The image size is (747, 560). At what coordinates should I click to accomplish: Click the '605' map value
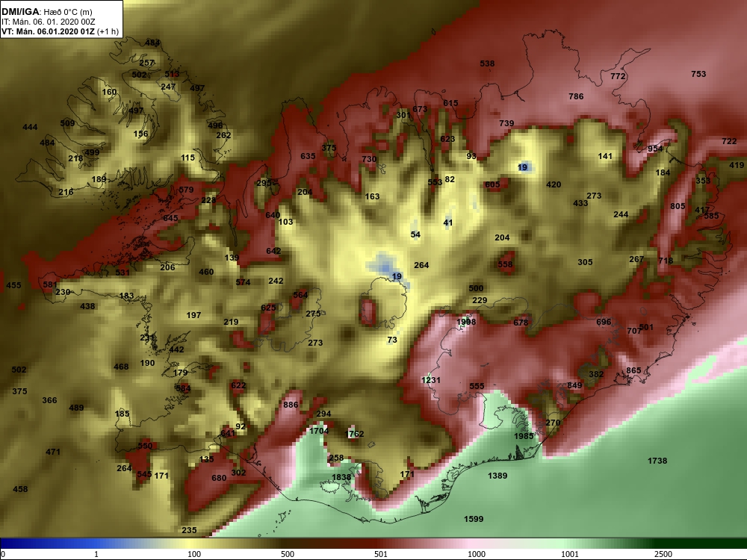tap(492, 184)
